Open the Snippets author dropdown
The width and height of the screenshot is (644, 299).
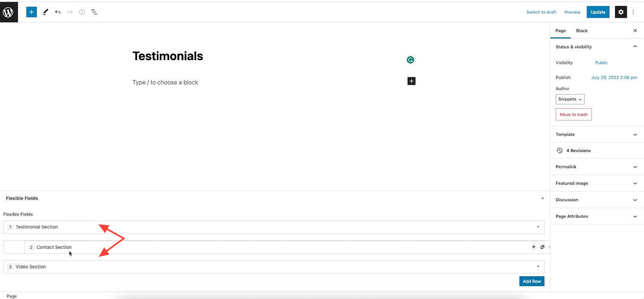pyautogui.click(x=570, y=99)
